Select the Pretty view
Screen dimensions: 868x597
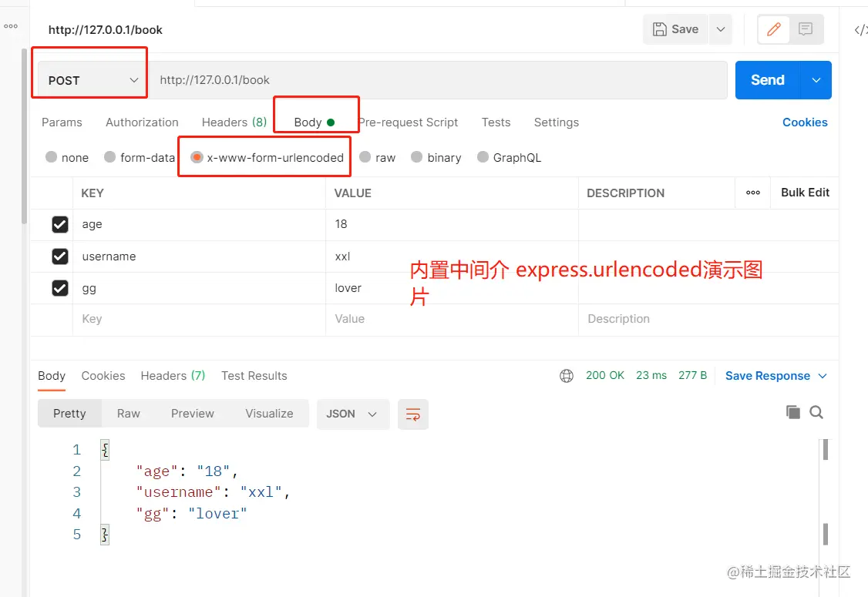[x=69, y=414]
